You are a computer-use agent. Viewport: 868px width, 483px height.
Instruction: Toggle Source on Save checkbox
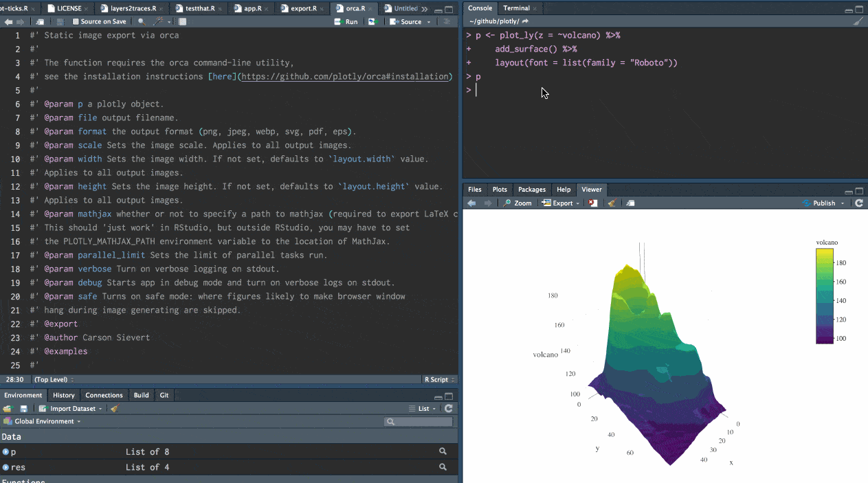click(x=76, y=22)
